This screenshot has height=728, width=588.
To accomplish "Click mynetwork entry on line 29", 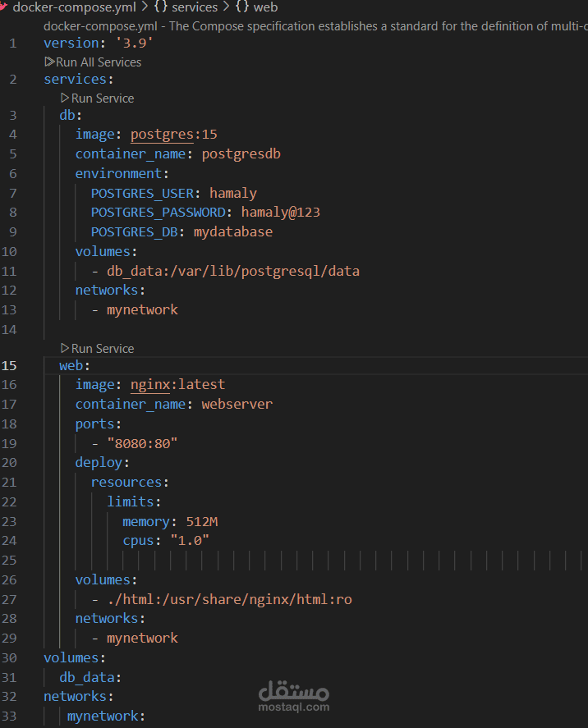I will click(142, 638).
